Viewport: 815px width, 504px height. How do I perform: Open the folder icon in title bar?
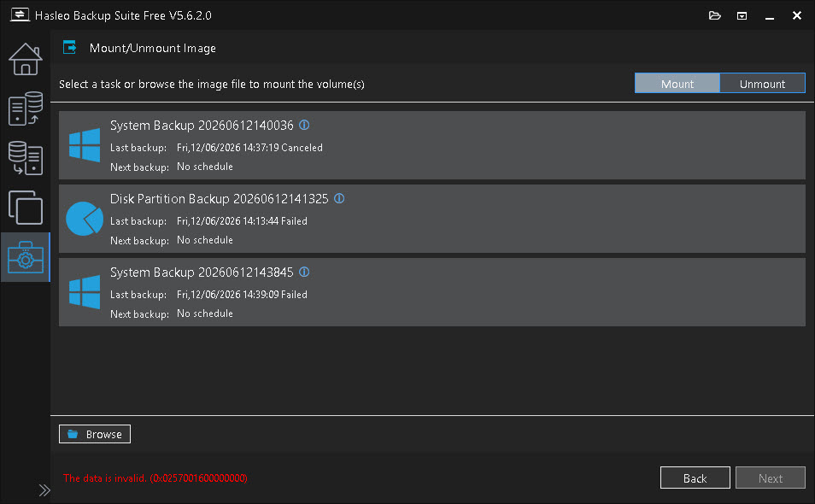click(715, 15)
